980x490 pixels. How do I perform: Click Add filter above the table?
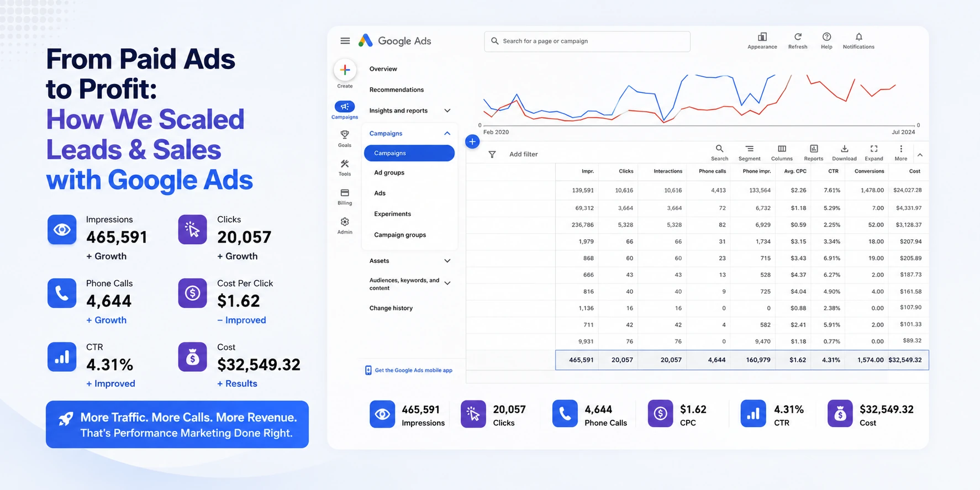coord(523,154)
